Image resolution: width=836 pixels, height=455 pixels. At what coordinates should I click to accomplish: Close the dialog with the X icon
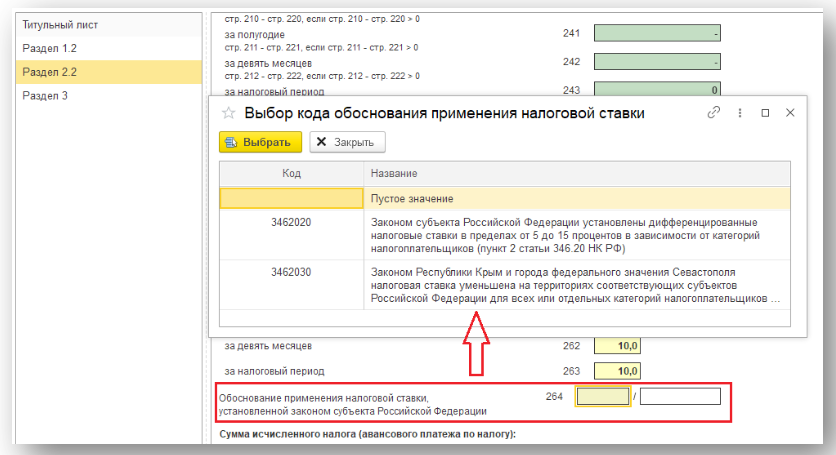[790, 114]
